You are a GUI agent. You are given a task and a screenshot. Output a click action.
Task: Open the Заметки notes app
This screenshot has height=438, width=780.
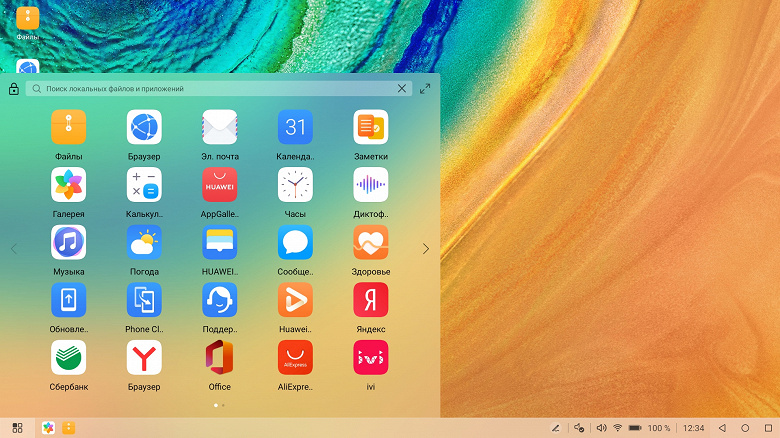click(x=371, y=127)
